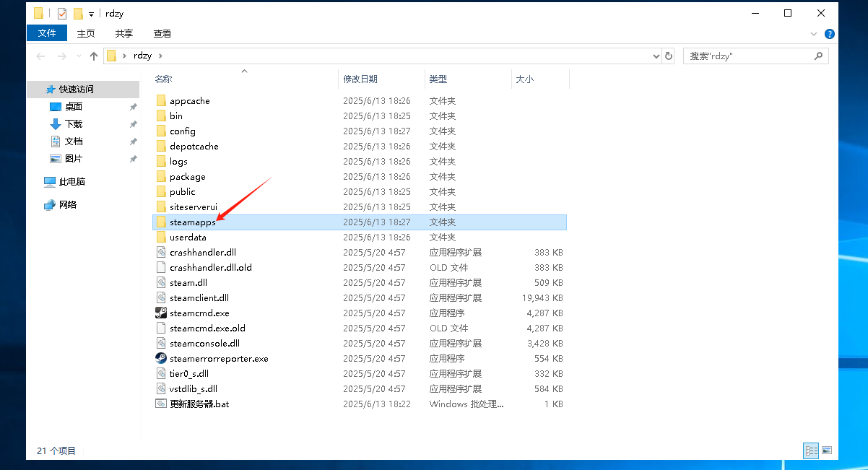868x470 pixels.
Task: Click the tier0_s.dll file icon
Action: [x=161, y=374]
